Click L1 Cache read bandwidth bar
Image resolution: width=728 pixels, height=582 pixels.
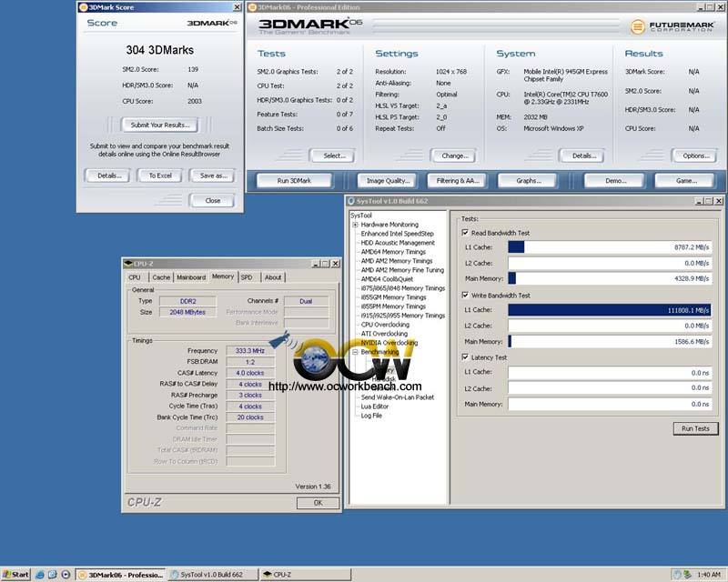coord(610,247)
